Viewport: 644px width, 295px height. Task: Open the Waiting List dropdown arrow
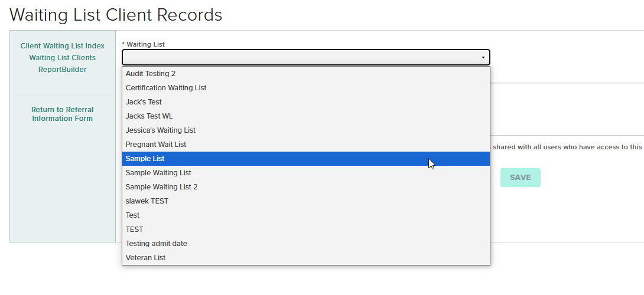click(483, 57)
